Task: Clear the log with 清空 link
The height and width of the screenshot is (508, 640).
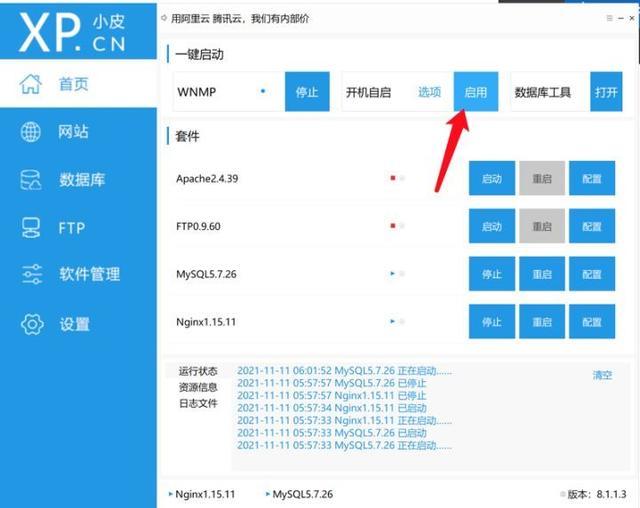Action: (x=602, y=375)
